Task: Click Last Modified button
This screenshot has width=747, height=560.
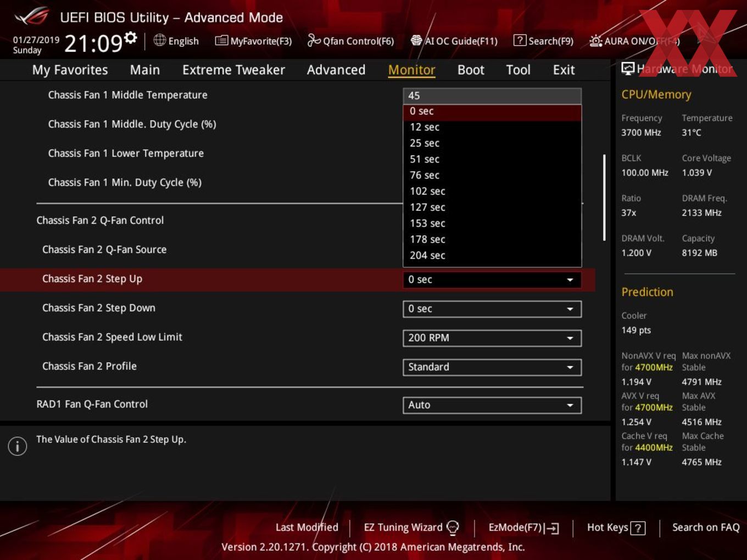Action: point(306,527)
